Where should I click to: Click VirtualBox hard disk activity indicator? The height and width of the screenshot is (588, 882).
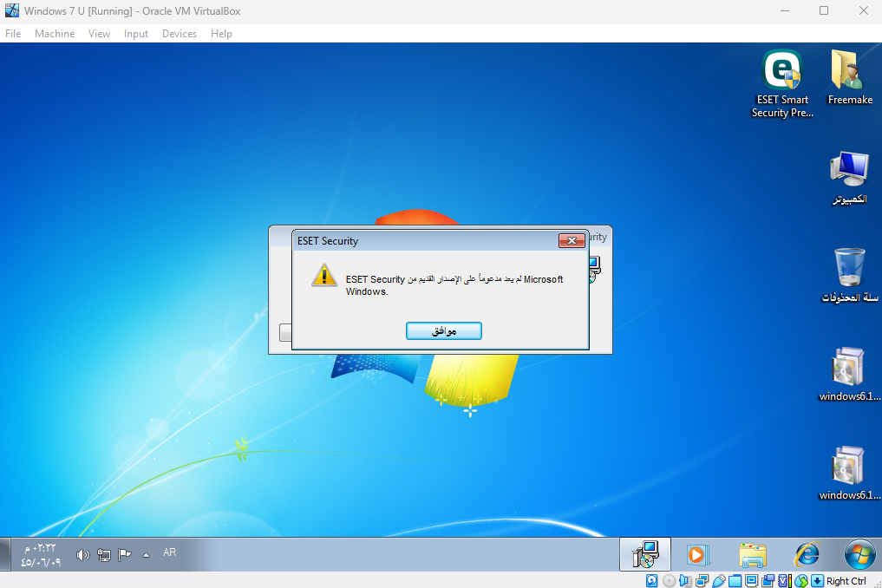tap(651, 581)
